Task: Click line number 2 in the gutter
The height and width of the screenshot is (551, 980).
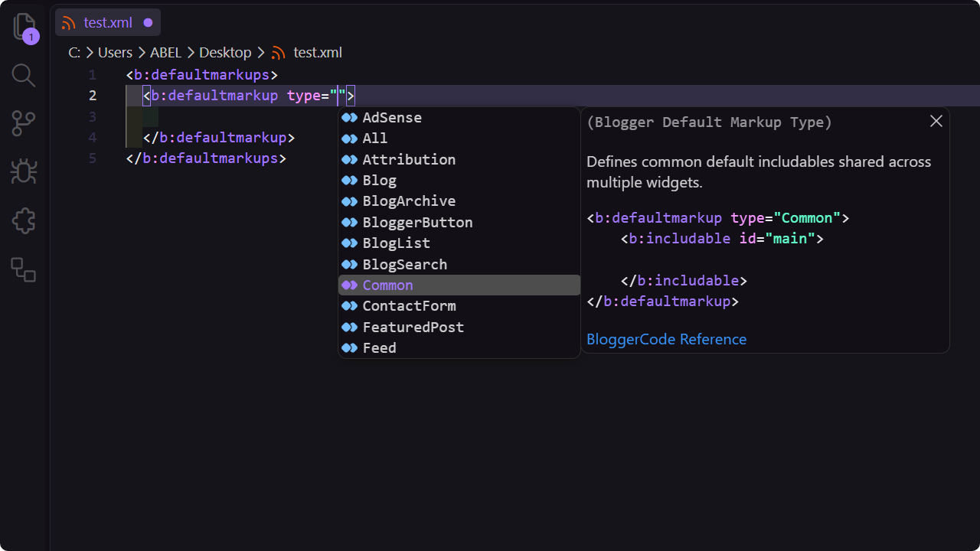Action: (93, 96)
